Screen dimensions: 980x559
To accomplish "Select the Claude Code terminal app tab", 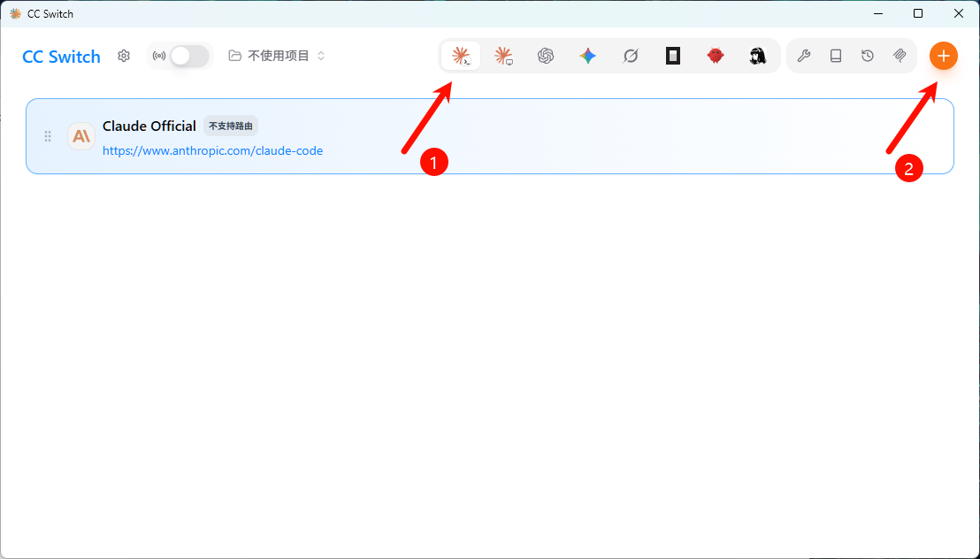I will 461,57.
